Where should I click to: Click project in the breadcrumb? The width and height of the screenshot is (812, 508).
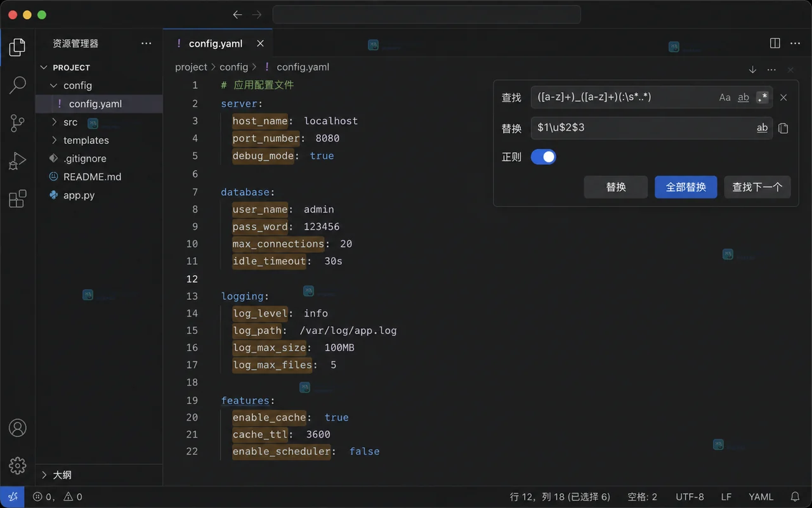[x=191, y=67]
